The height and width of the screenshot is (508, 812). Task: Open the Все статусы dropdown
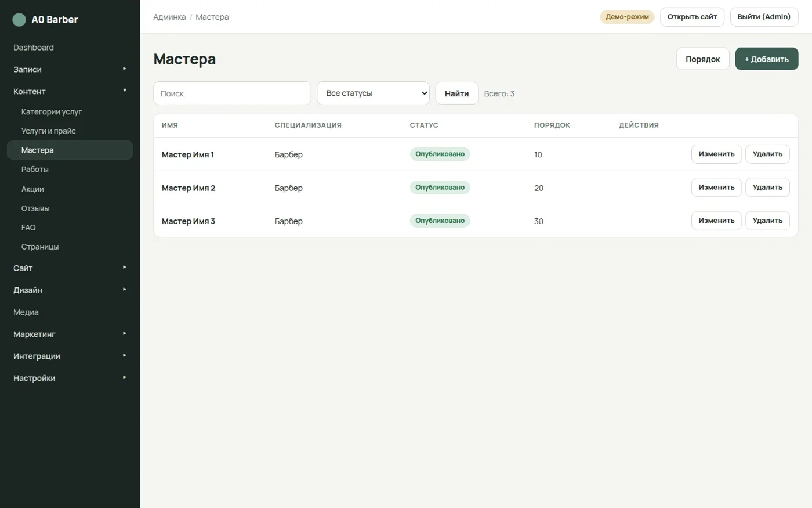pos(373,93)
